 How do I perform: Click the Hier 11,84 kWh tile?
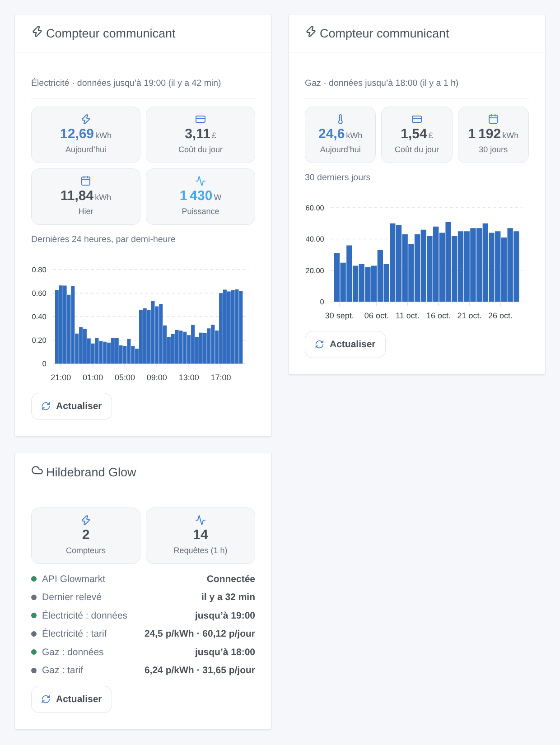pyautogui.click(x=86, y=196)
